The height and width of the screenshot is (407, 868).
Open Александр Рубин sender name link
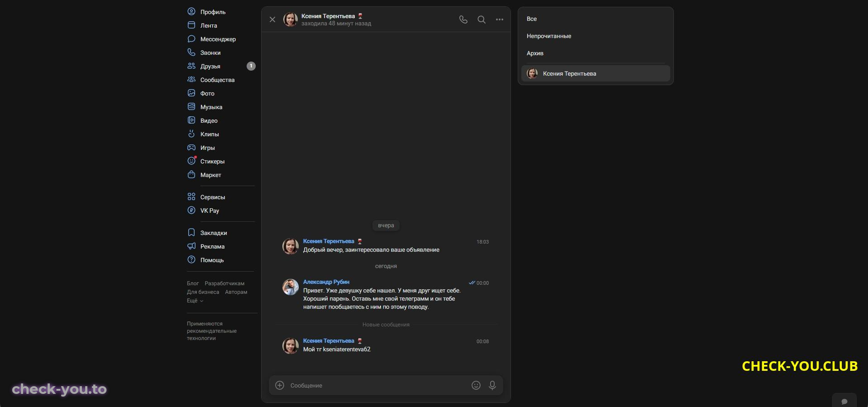click(x=326, y=282)
